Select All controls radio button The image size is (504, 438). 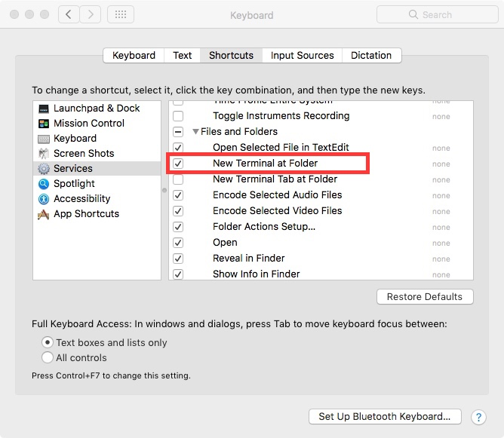point(48,357)
